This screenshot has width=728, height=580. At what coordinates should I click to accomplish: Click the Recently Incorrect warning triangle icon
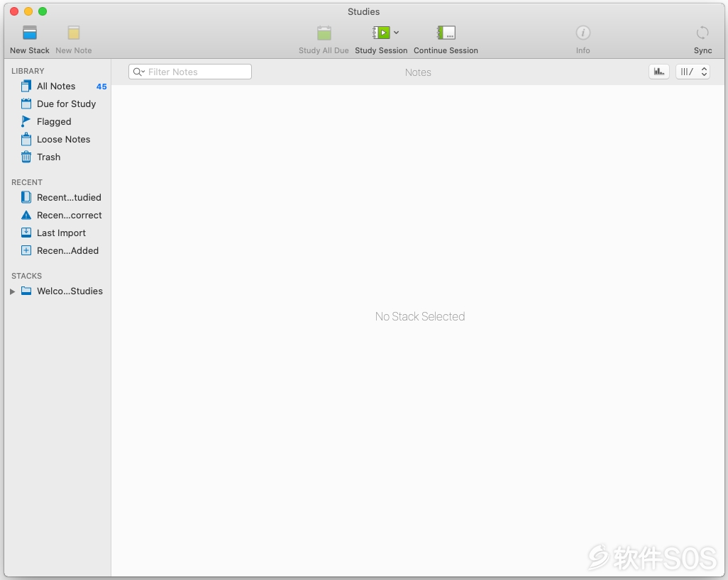coord(26,216)
